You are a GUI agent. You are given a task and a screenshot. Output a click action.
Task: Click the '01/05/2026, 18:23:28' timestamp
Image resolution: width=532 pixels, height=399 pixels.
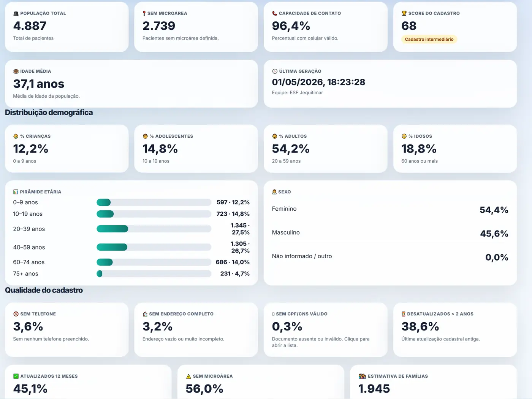click(318, 82)
